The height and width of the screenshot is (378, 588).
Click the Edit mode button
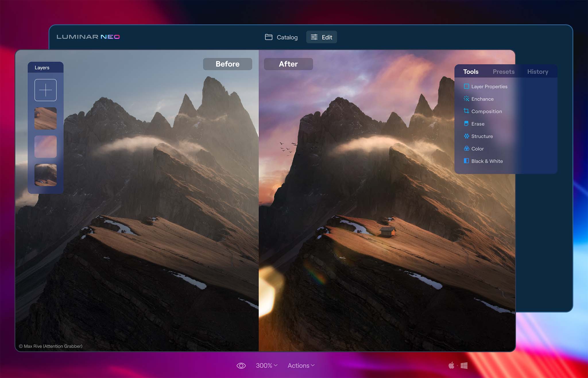(x=321, y=37)
